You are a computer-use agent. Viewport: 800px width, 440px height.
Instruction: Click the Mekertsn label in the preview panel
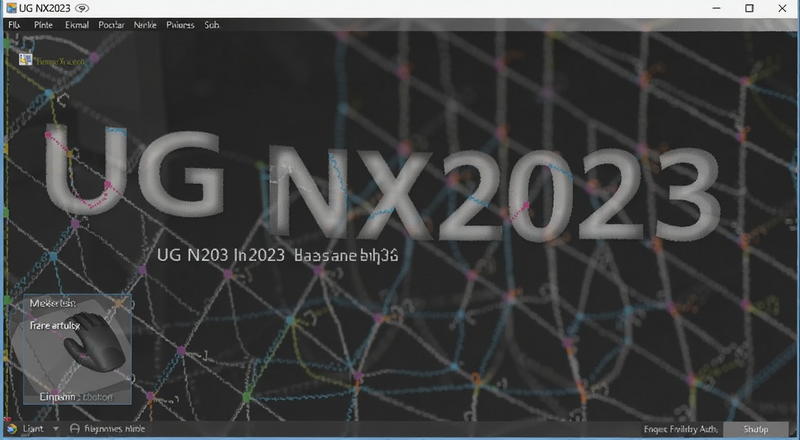(x=53, y=303)
